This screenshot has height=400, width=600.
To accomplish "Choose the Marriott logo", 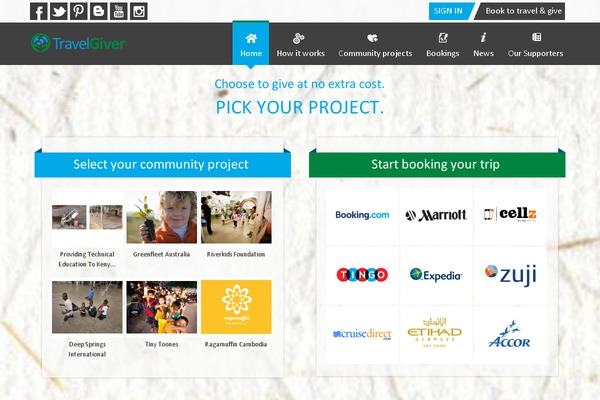I will (436, 216).
